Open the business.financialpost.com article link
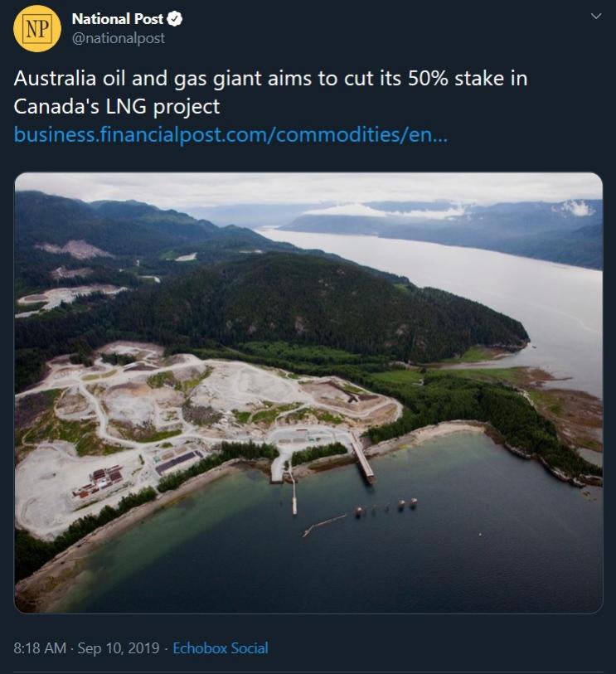This screenshot has height=674, width=616. [230, 134]
